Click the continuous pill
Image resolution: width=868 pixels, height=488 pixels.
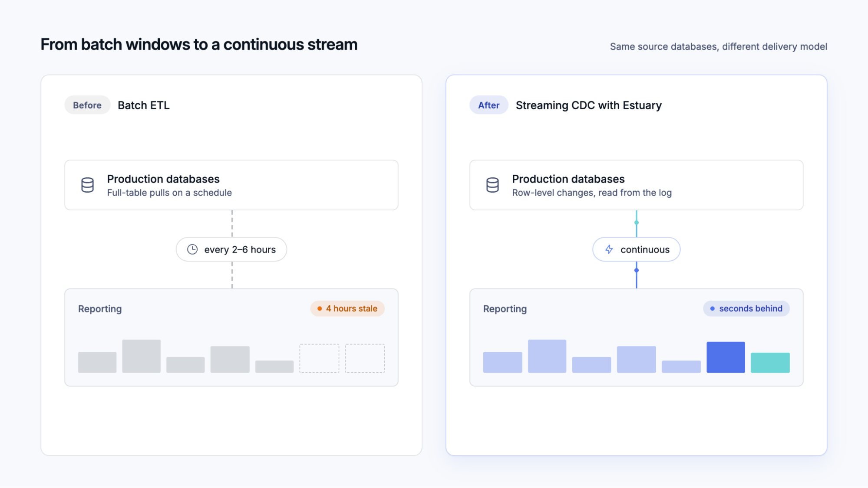[x=637, y=249]
